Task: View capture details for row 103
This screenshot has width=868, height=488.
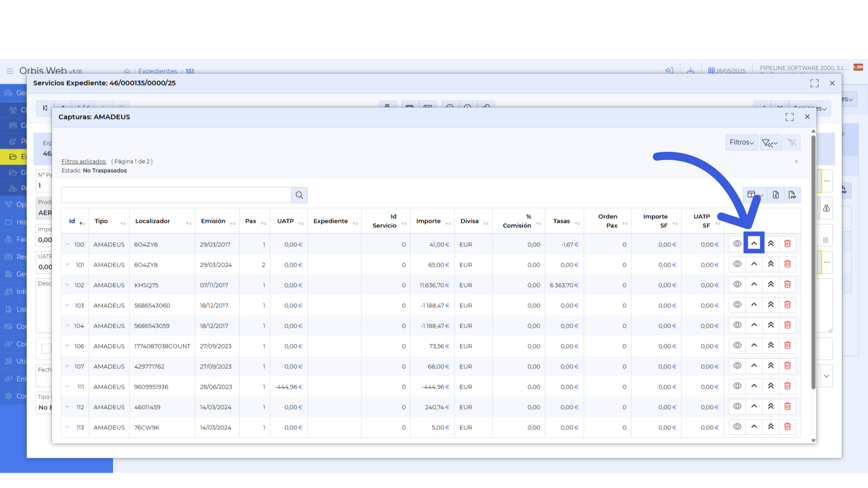Action: point(737,305)
